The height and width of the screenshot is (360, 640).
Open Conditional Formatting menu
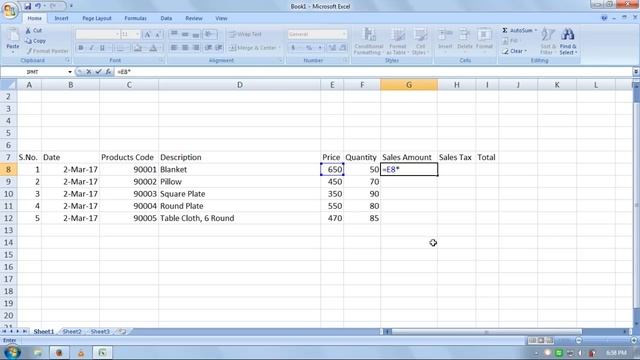coord(369,41)
